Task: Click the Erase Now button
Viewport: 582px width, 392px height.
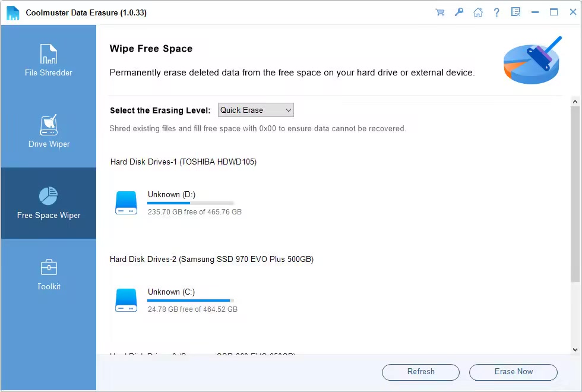Action: [x=513, y=372]
